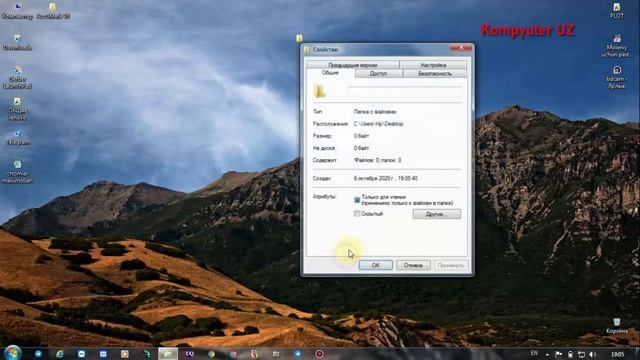
Task: Select the PLOT desktop icon
Action: 617,11
